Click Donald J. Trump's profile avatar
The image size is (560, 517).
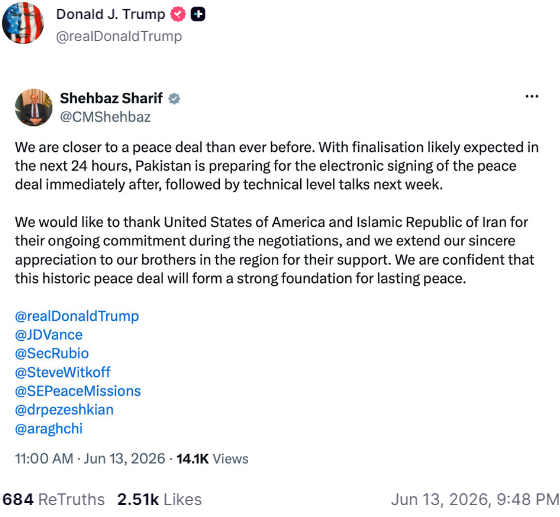coord(23,23)
